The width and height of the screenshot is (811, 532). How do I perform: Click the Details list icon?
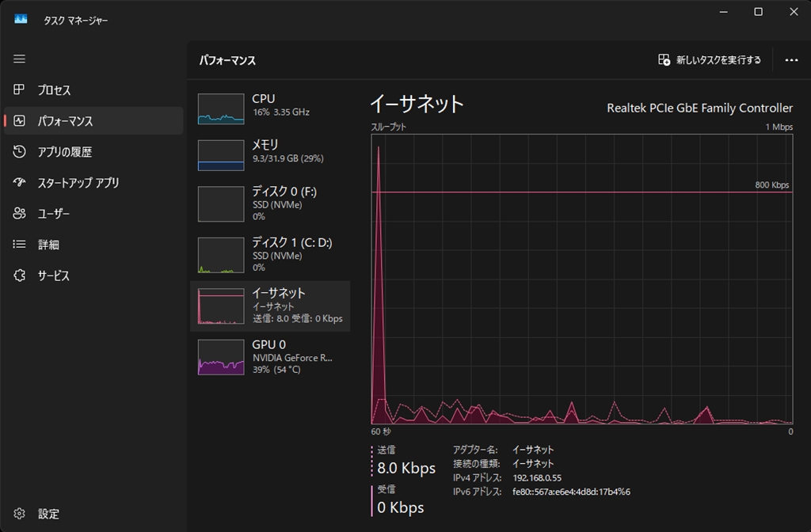[x=20, y=245]
